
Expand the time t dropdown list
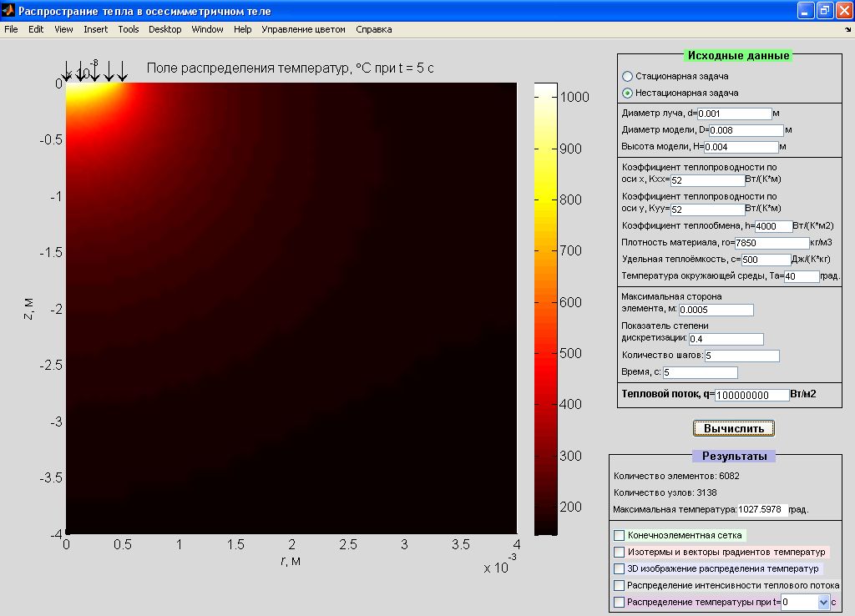823,602
